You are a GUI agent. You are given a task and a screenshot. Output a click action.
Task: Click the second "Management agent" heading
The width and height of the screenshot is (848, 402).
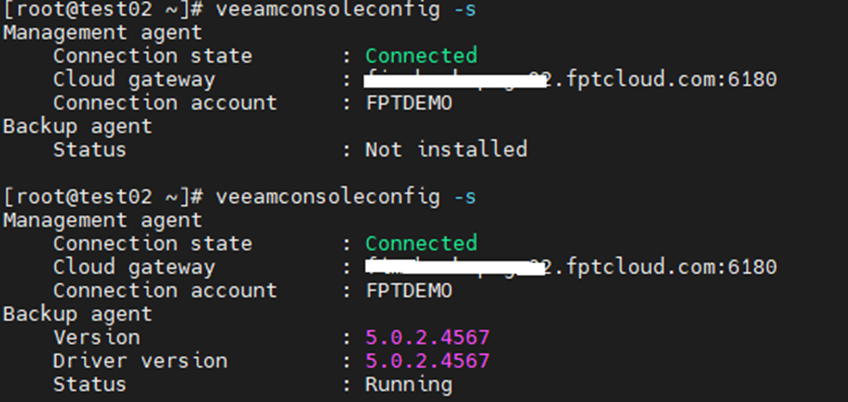point(103,220)
